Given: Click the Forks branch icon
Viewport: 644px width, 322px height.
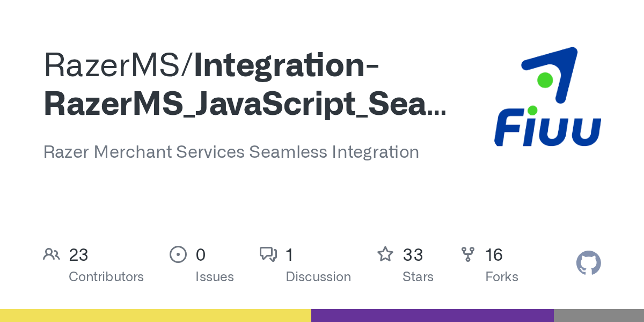Looking at the screenshot, I should 468,254.
